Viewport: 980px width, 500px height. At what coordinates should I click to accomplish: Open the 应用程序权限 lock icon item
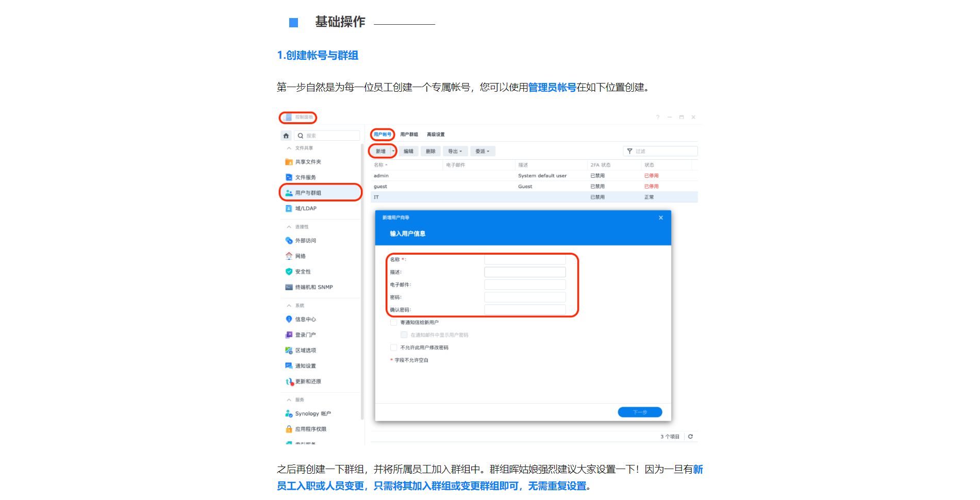click(x=289, y=429)
